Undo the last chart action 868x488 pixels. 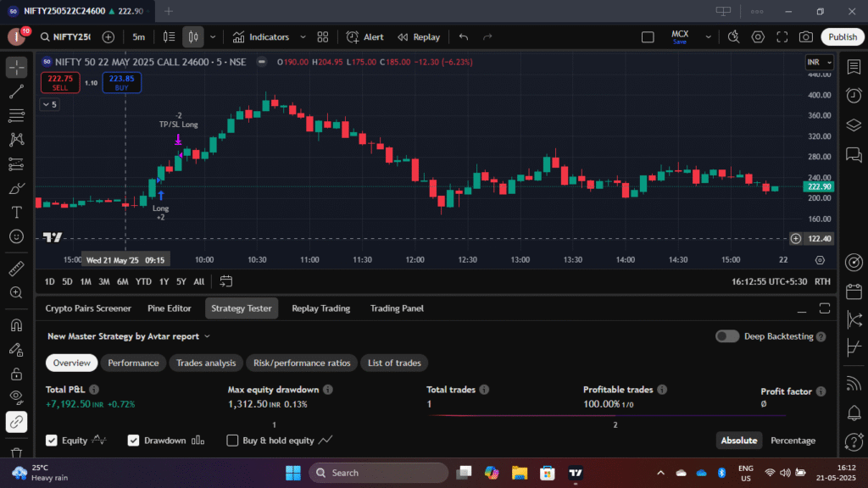pos(464,37)
